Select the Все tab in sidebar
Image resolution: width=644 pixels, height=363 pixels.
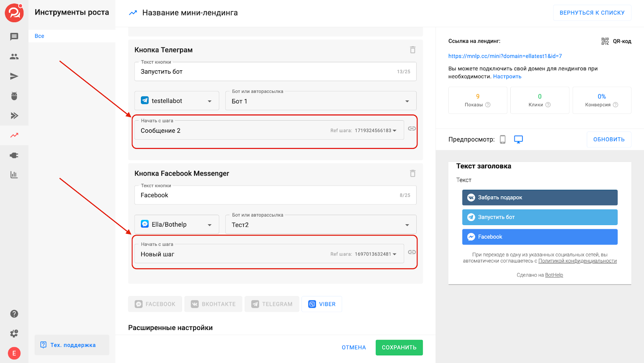tap(39, 36)
